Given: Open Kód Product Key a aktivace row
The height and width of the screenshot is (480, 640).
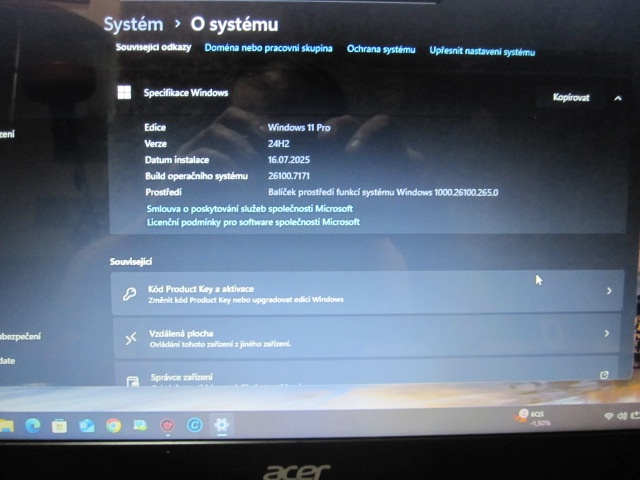Looking at the screenshot, I should (367, 293).
